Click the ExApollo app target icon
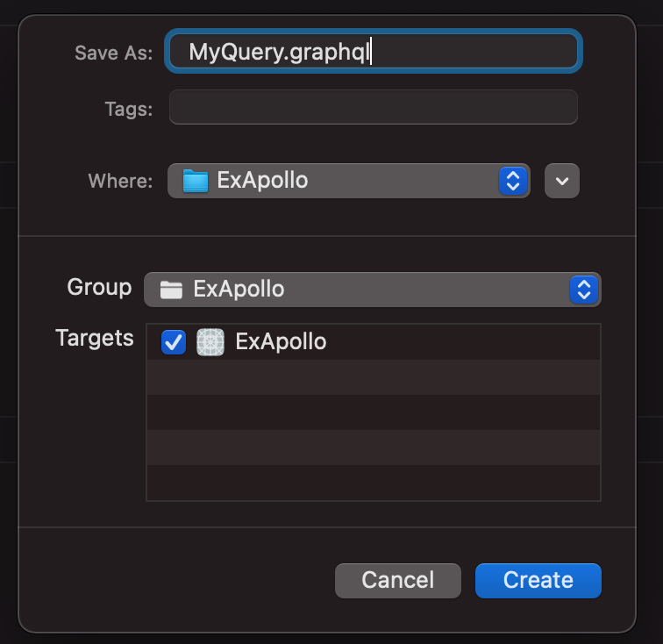The width and height of the screenshot is (663, 644). [x=210, y=342]
